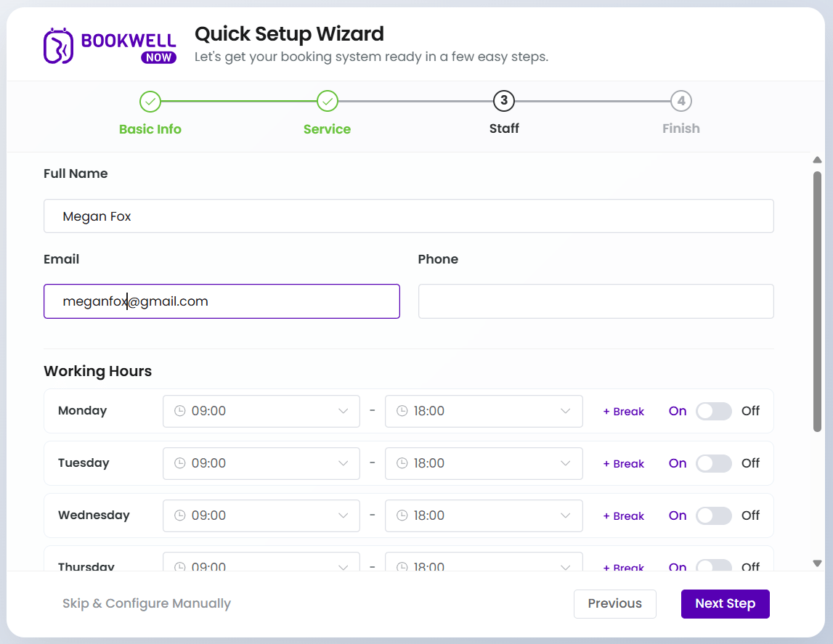
Task: Add a break for Tuesday
Action: [x=624, y=463]
